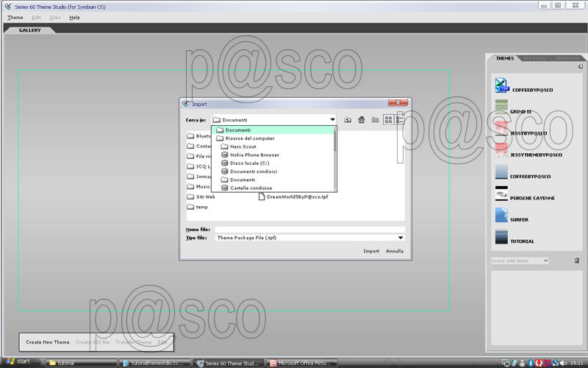Viewport: 588px width, 368px height.
Task: Go up one folder level in Import dialog
Action: click(348, 120)
